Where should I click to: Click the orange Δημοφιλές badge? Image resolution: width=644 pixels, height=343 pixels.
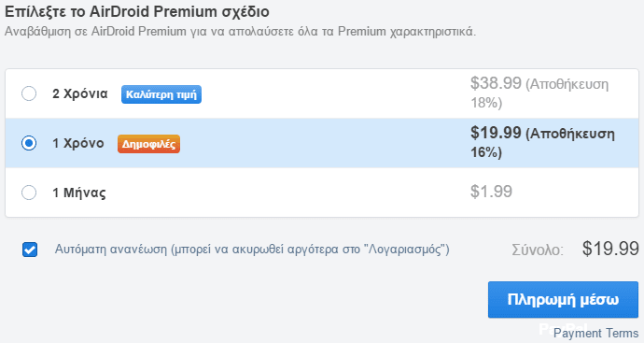pyautogui.click(x=148, y=144)
